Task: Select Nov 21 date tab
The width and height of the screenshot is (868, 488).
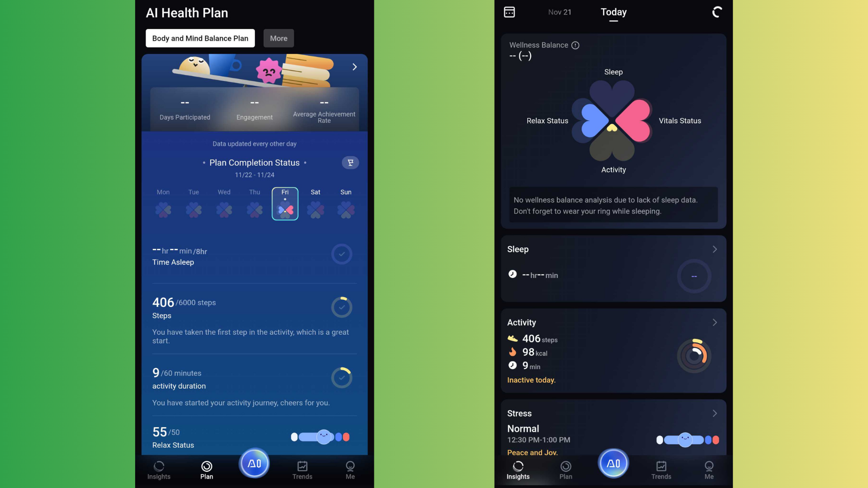Action: coord(559,12)
